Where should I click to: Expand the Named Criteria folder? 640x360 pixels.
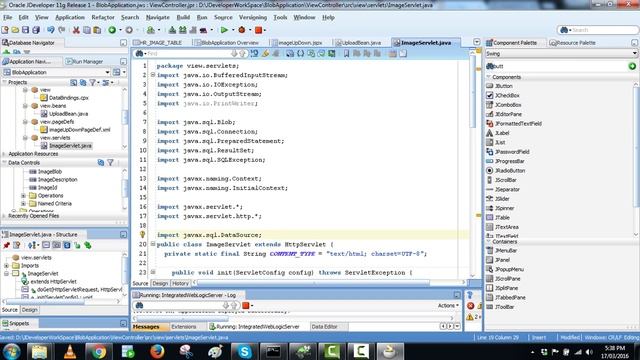[24, 203]
